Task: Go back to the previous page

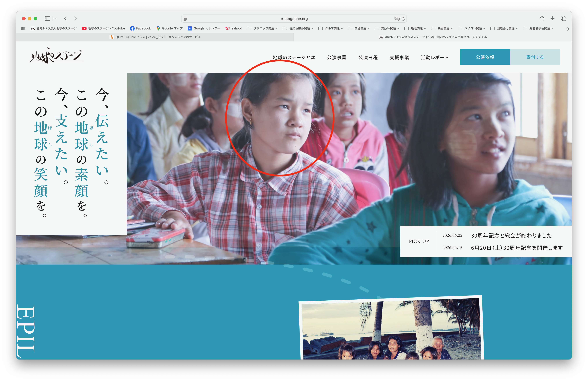Action: point(65,19)
